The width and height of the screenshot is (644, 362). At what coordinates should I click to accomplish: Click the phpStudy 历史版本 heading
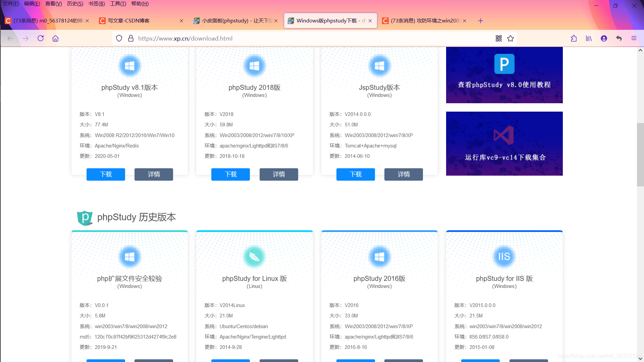click(137, 217)
